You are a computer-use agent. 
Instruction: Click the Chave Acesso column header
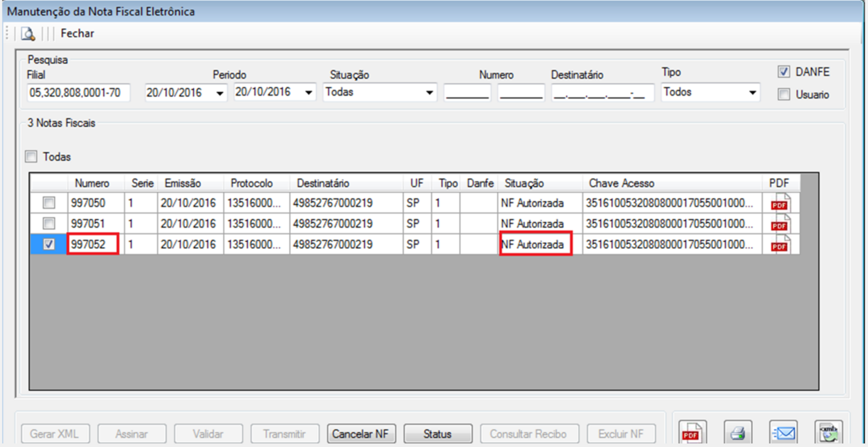coord(671,183)
